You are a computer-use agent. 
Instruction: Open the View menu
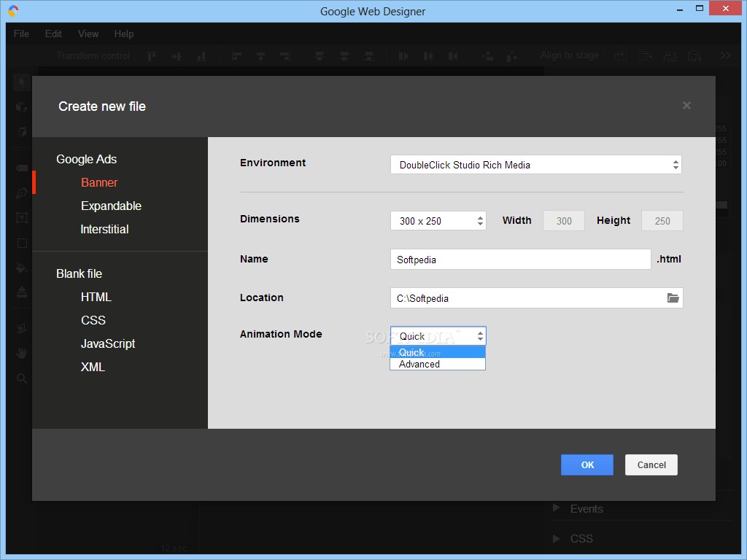point(88,34)
